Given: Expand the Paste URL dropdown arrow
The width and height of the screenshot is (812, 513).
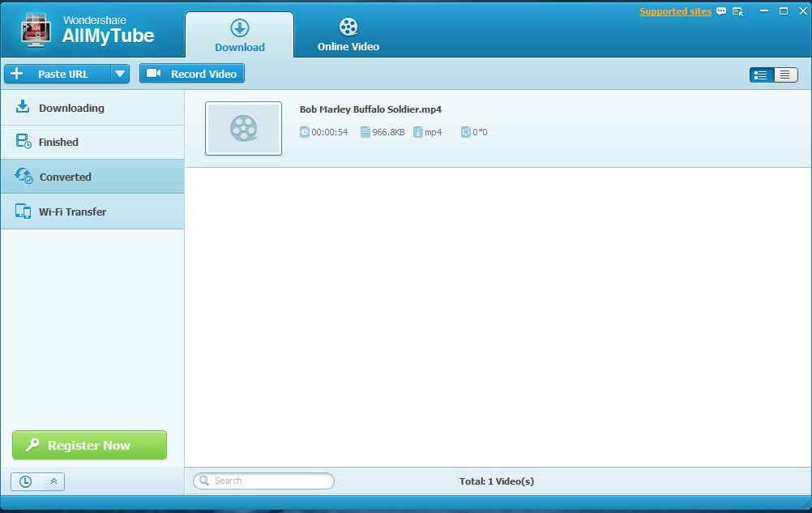Looking at the screenshot, I should 120,74.
